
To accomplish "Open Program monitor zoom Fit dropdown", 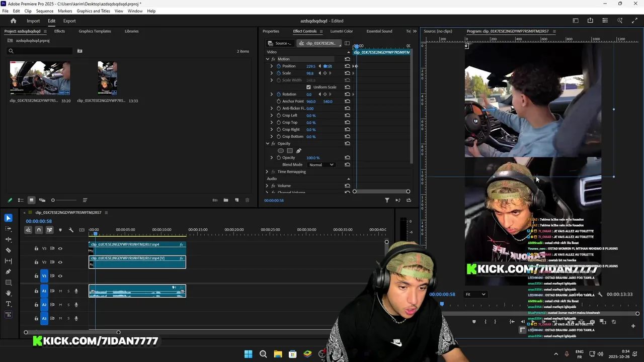I will [475, 294].
